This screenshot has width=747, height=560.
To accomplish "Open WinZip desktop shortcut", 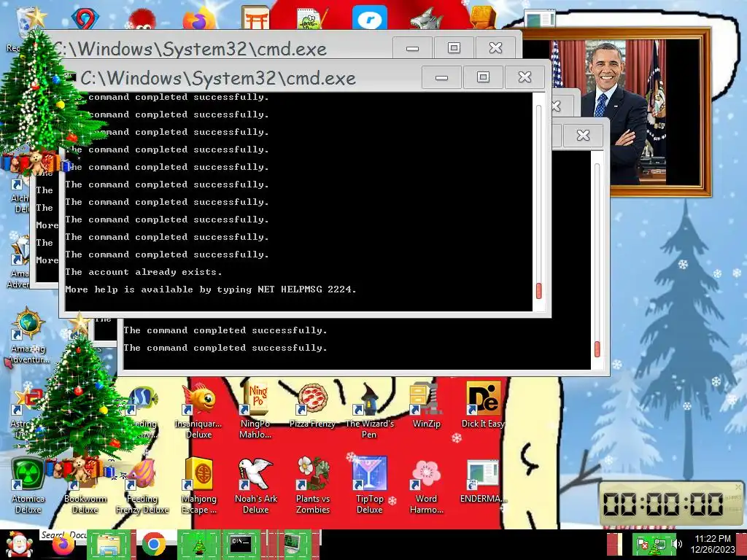I will 426,405.
